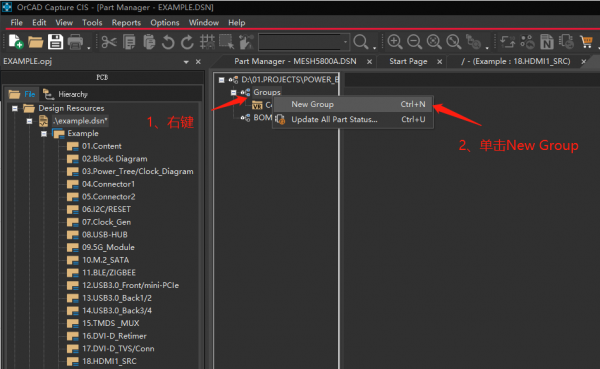Screen dimensions: 600x369
Task: Open the Help menu
Action: 236,23
